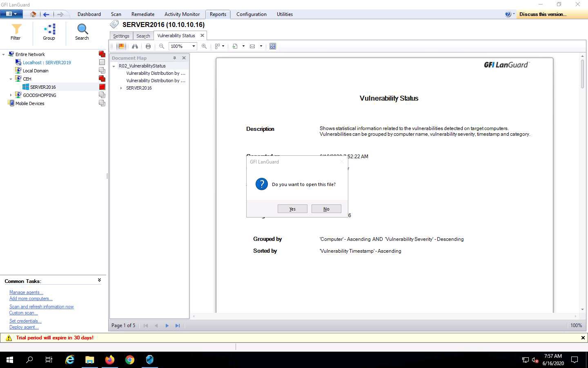Open the export format dropdown arrow
The height and width of the screenshot is (368, 588).
coord(243,46)
